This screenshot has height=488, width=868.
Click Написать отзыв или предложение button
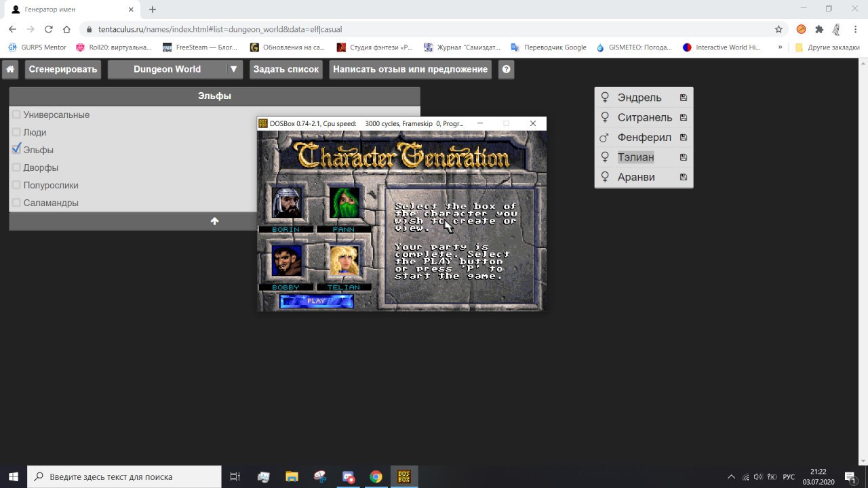tap(410, 69)
